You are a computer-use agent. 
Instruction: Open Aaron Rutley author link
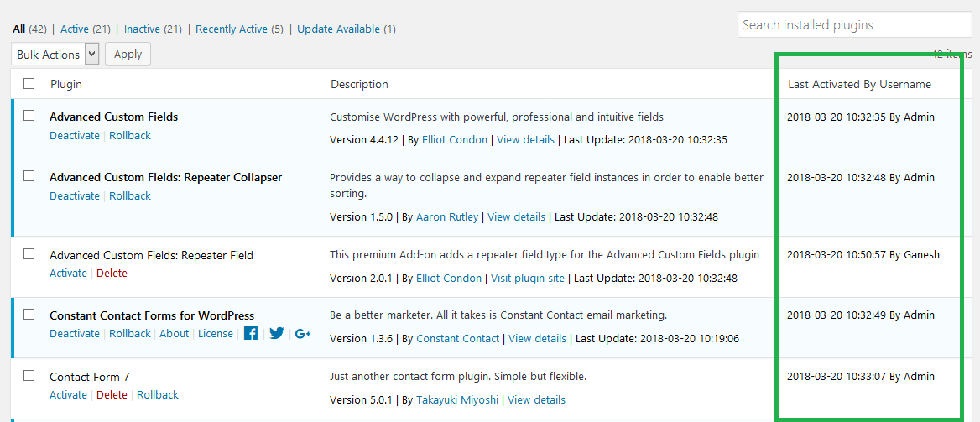447,217
